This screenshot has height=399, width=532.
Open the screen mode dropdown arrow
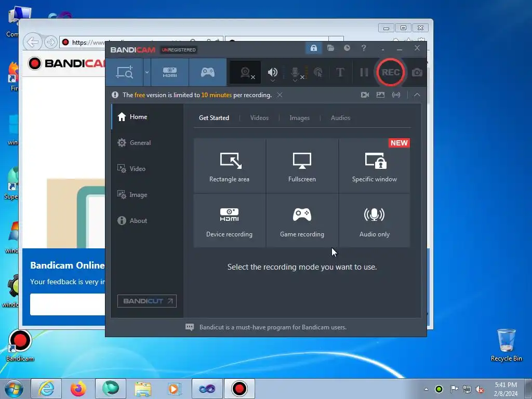point(147,72)
